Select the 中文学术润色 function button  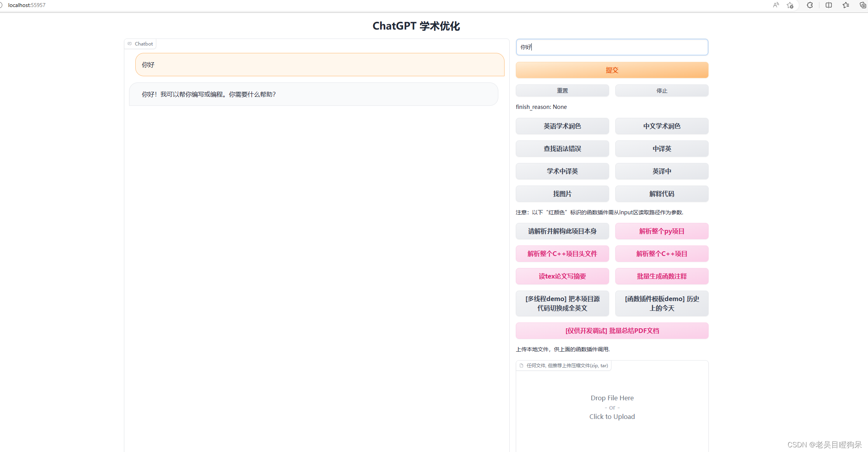click(x=662, y=126)
